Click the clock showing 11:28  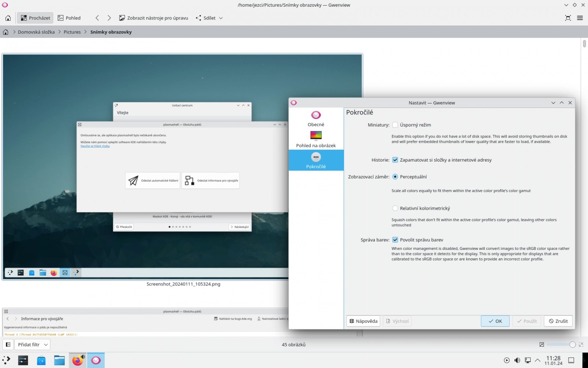point(553,360)
